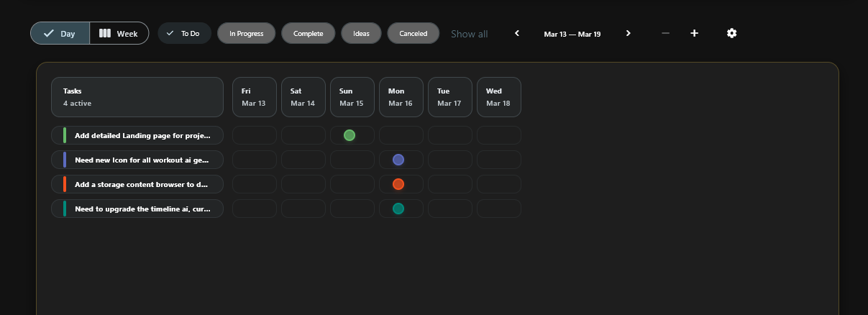Toggle the Ideas filter chip
This screenshot has width=868, height=315.
[x=361, y=33]
